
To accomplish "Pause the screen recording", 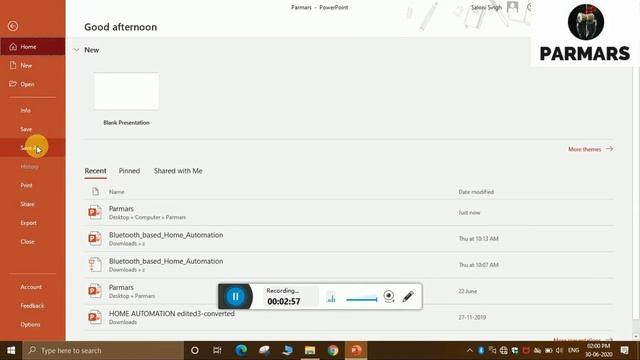I will [x=236, y=296].
